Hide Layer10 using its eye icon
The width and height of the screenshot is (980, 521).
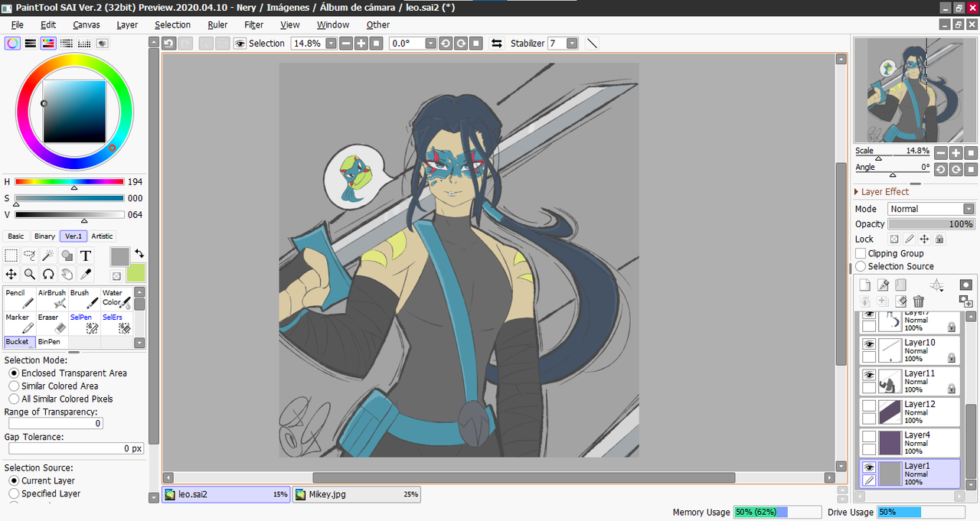point(869,344)
